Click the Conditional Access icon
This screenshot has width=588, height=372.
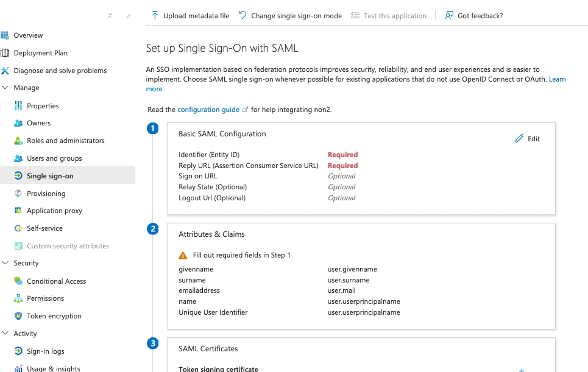click(x=18, y=281)
